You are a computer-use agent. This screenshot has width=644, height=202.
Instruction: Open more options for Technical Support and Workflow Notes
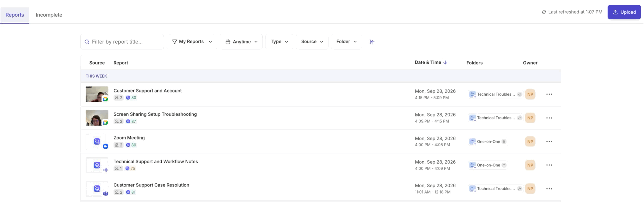(549, 165)
